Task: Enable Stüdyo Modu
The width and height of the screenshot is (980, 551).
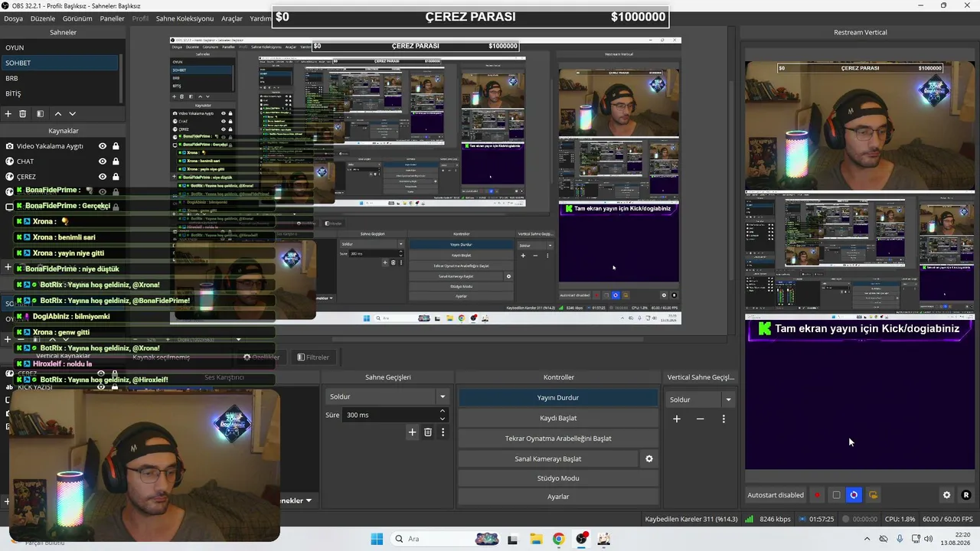Action: pos(558,478)
